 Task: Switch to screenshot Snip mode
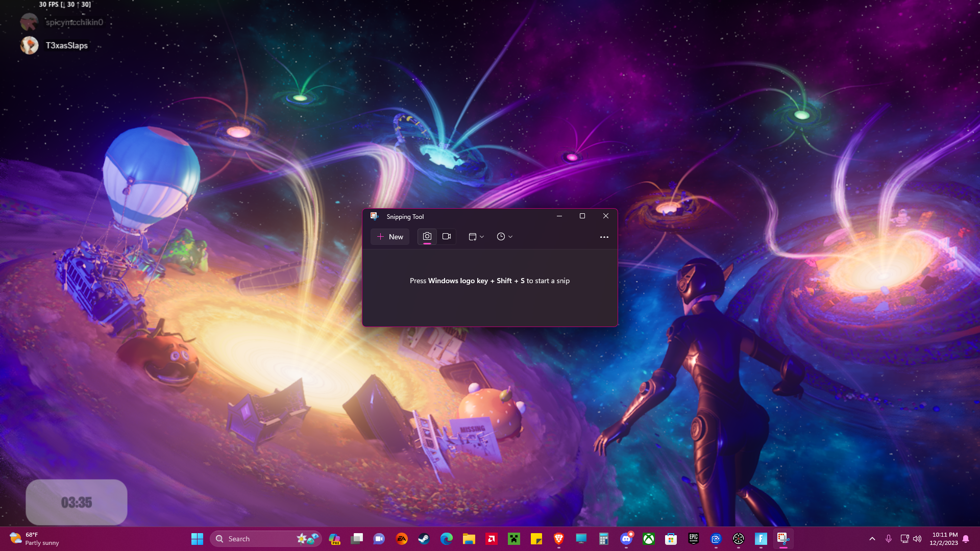pyautogui.click(x=427, y=237)
